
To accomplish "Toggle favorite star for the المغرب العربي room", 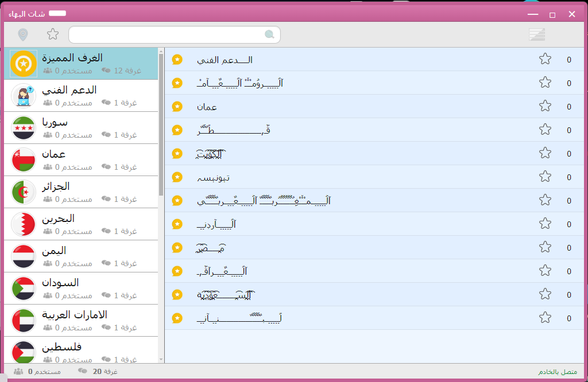I will point(545,200).
